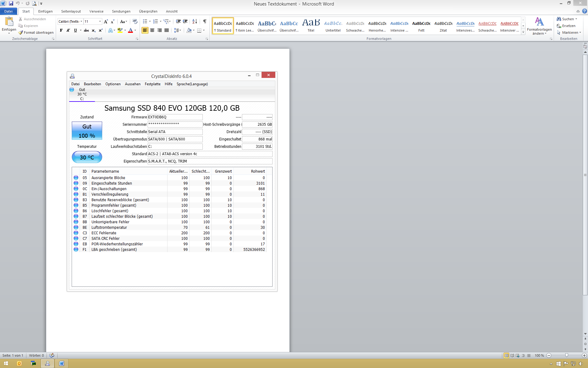Open the Formatvorlagen ändern button
Viewport: 588px width, 368px height.
coord(539,26)
